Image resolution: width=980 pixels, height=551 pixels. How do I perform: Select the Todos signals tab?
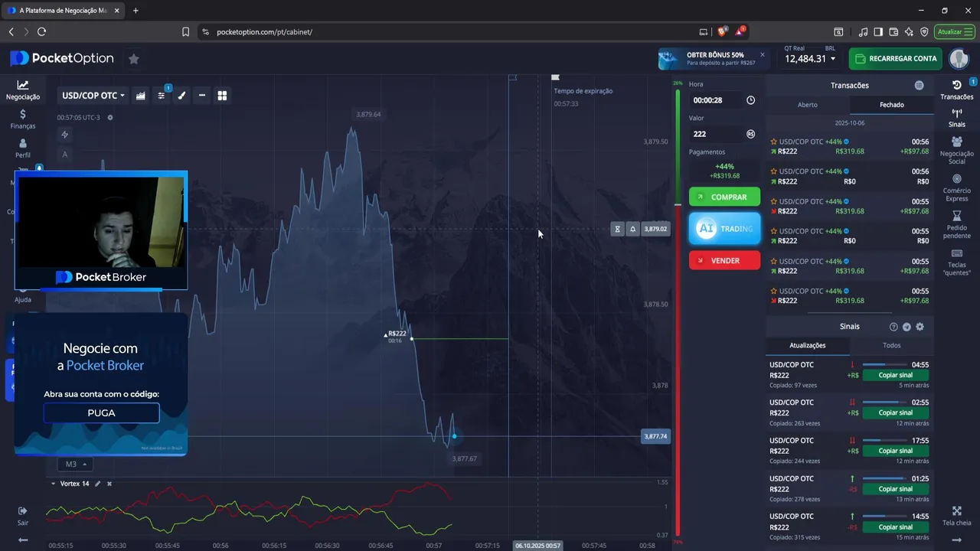pos(891,345)
